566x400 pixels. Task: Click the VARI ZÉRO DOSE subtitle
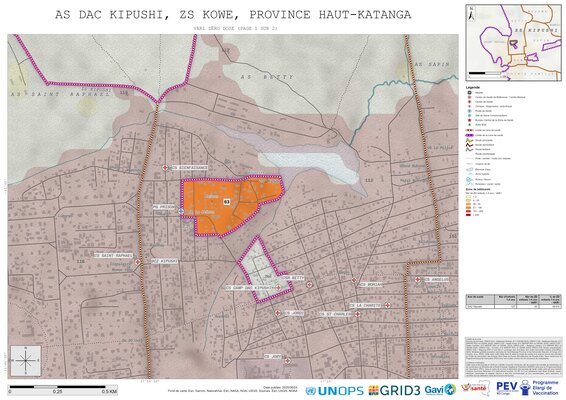point(235,28)
